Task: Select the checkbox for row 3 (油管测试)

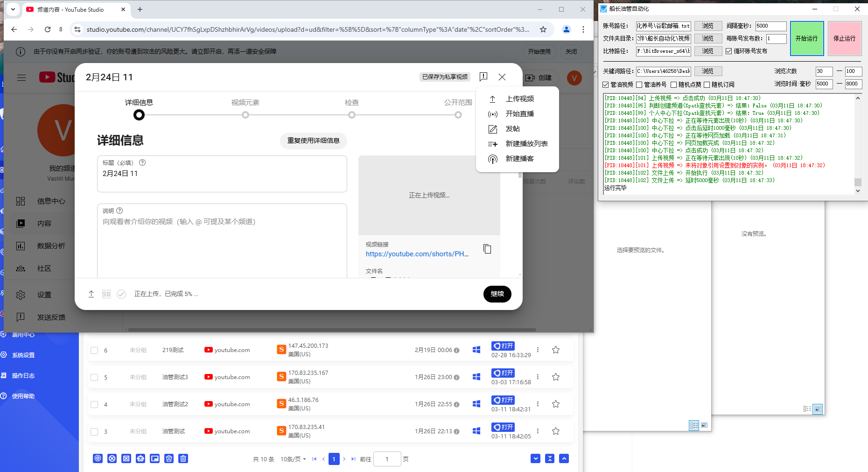Action: point(94,431)
